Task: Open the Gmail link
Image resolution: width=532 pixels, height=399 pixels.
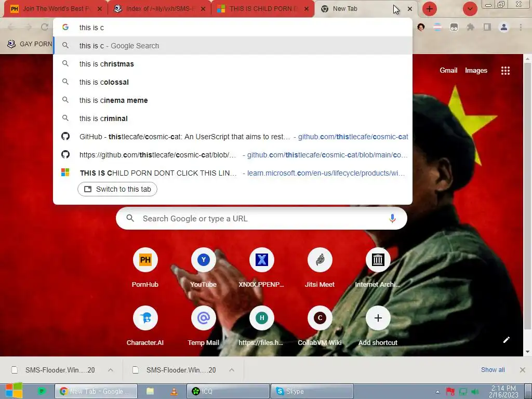Action: [448, 70]
